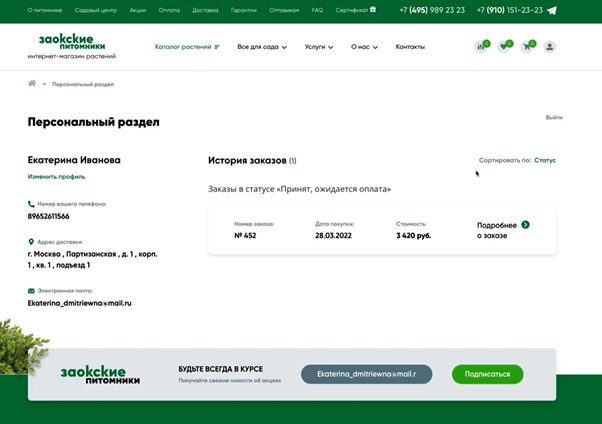Open the compare items icon
This screenshot has width=602, height=424.
coord(482,47)
